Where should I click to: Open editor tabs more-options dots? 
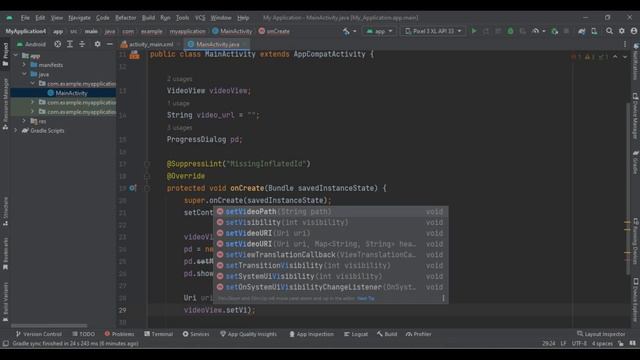625,44
